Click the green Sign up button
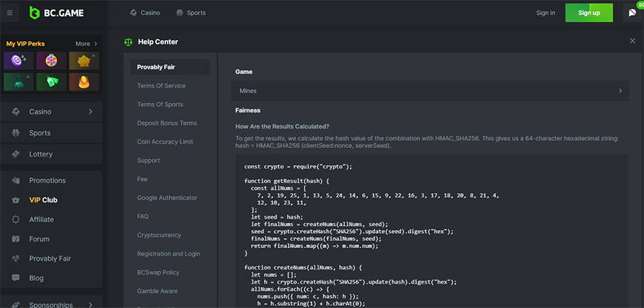This screenshot has height=308, width=644. coord(589,13)
